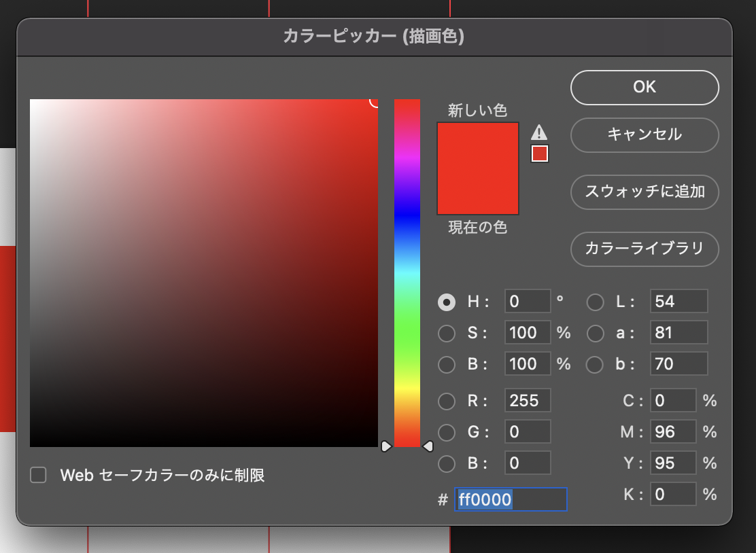Edit the hex value input field

click(510, 499)
